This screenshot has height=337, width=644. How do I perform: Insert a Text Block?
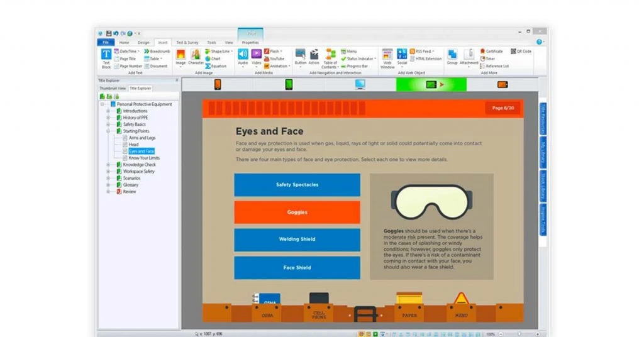[x=106, y=58]
